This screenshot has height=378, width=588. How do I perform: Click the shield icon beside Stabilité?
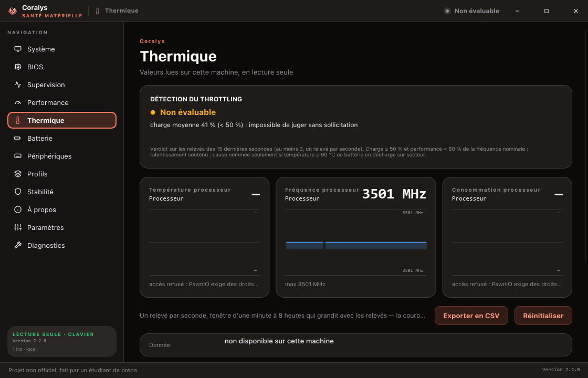pos(18,192)
